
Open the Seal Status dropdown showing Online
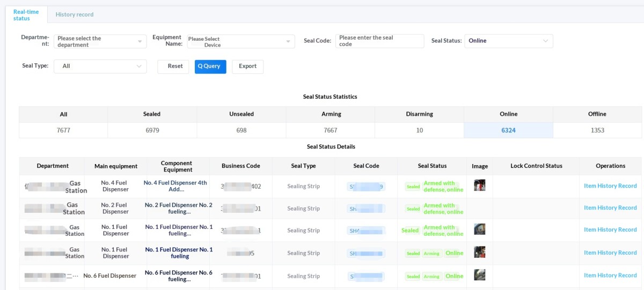pos(509,41)
